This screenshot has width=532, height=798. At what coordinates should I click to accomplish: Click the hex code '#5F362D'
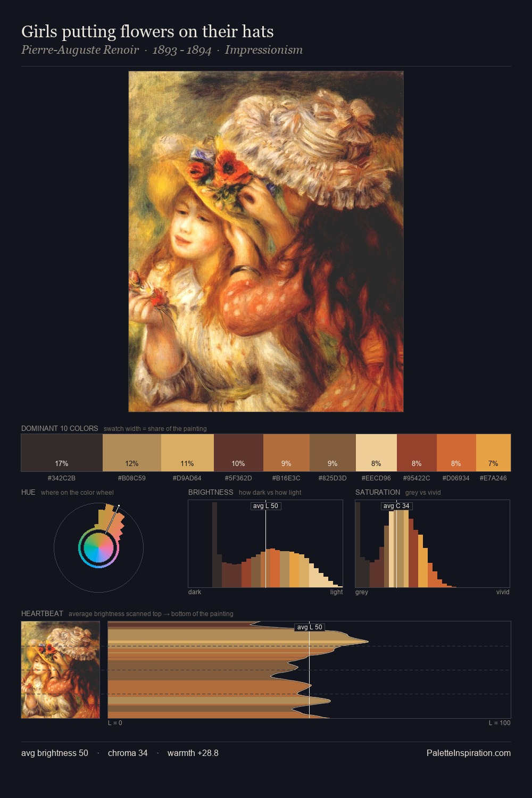pos(238,478)
